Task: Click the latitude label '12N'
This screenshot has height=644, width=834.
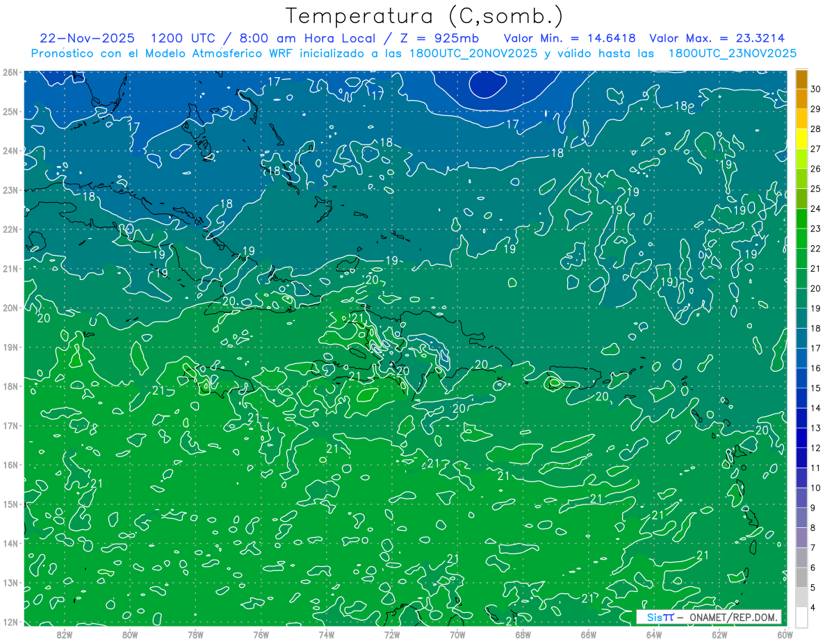Action: (x=10, y=622)
